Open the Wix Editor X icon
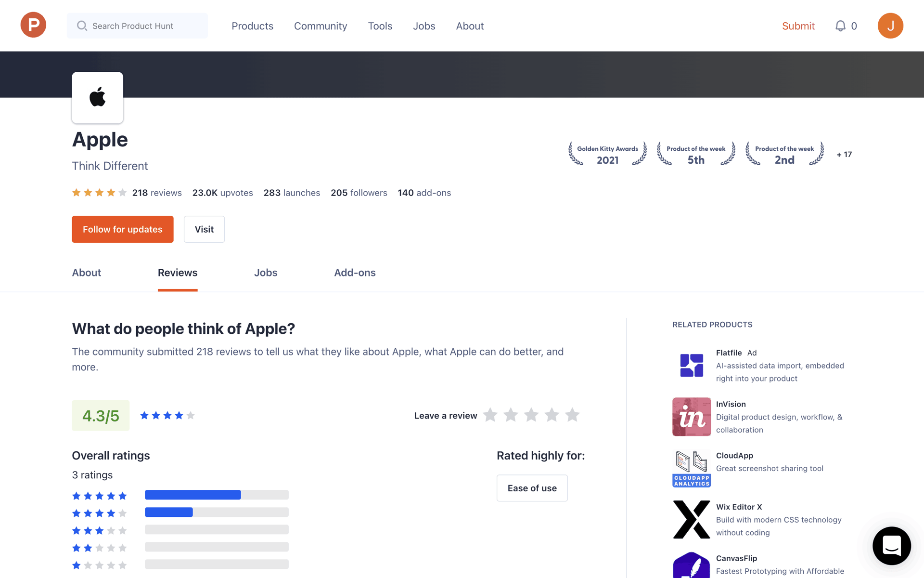Image resolution: width=924 pixels, height=578 pixels. coord(692,519)
